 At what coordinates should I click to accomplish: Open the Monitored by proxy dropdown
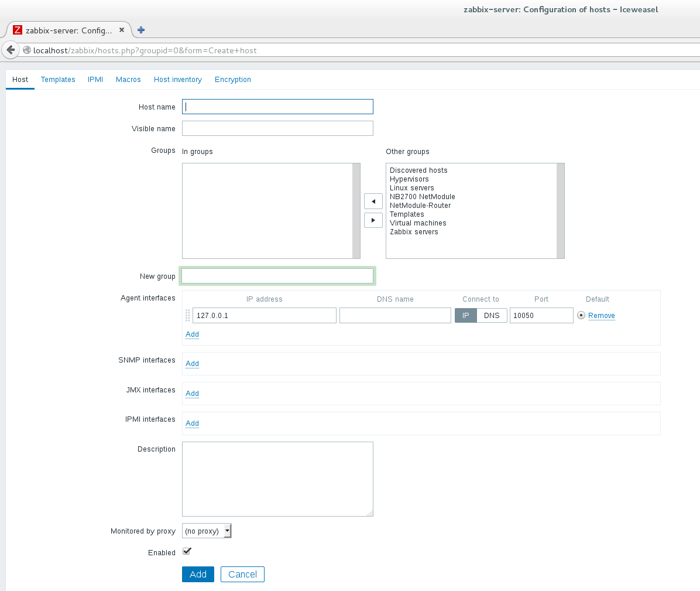[207, 531]
